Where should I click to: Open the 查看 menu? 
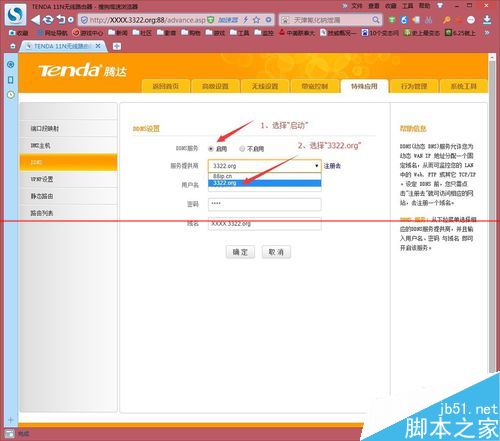pyautogui.click(x=374, y=6)
